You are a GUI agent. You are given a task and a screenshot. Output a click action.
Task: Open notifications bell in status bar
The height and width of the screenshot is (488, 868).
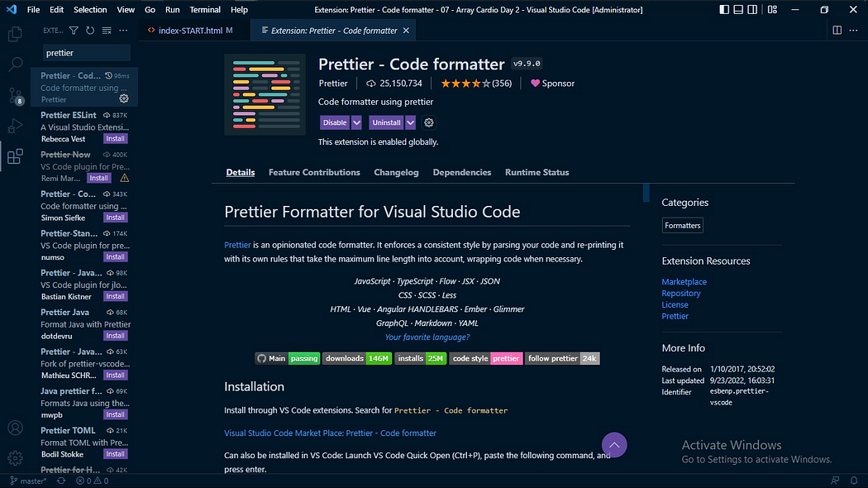(854, 481)
